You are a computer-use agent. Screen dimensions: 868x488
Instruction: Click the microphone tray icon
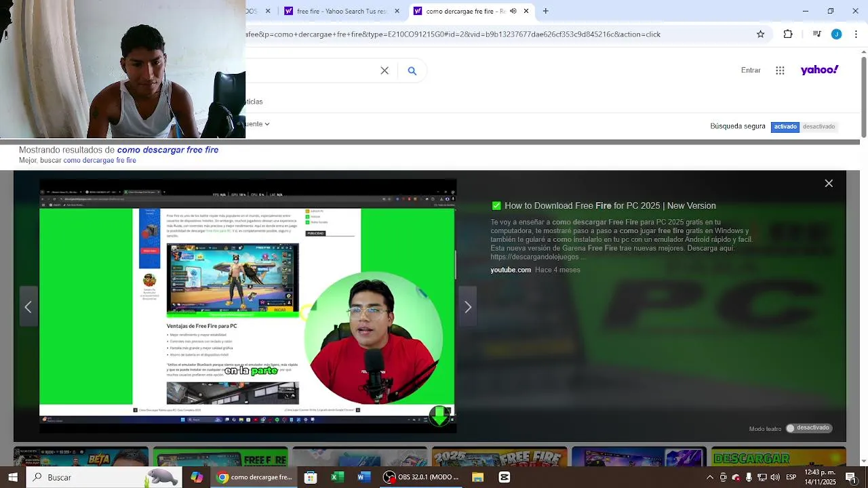(x=749, y=477)
